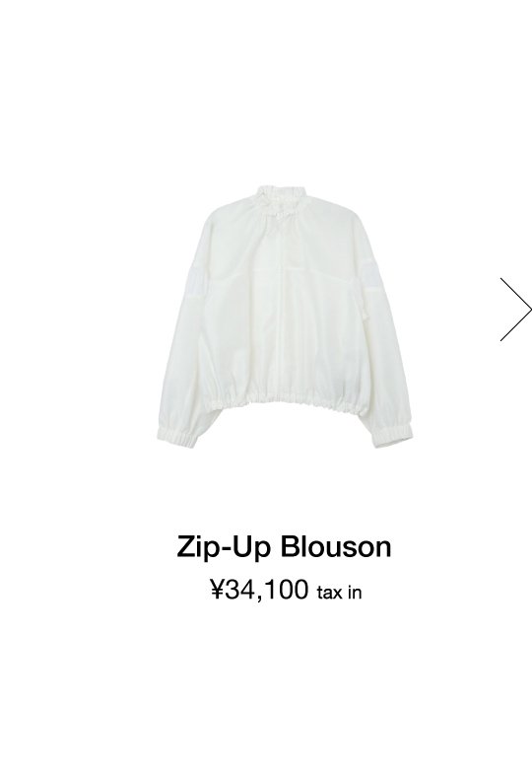Image resolution: width=532 pixels, height=776 pixels.
Task: Open the Zip-Up Blouson product title link
Action: click(x=284, y=547)
